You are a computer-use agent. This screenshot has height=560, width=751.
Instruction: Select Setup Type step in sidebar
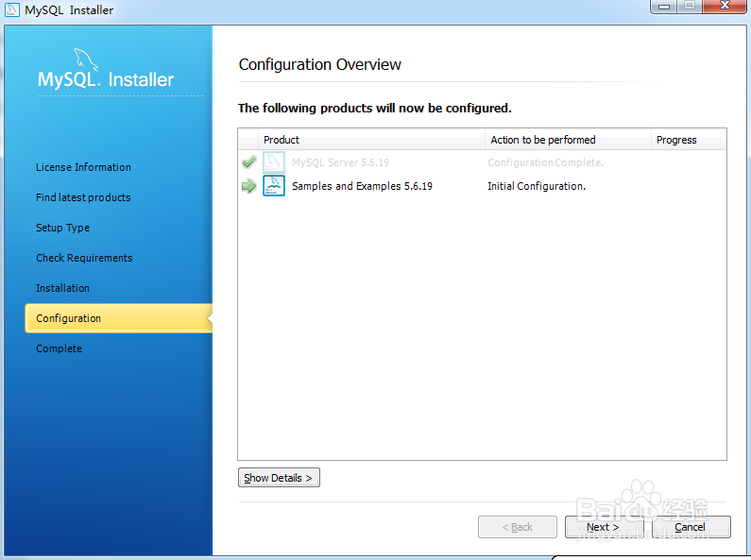pos(62,228)
